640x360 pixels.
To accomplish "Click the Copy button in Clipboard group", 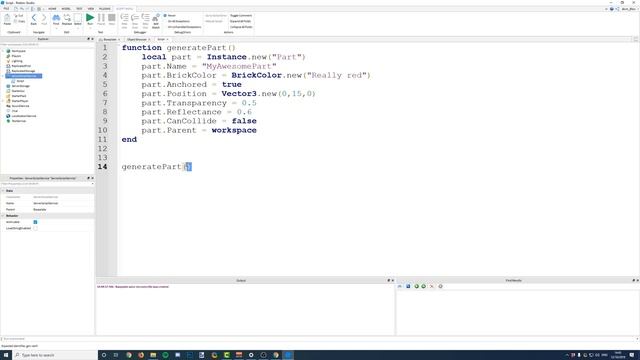I will click(x=19, y=21).
